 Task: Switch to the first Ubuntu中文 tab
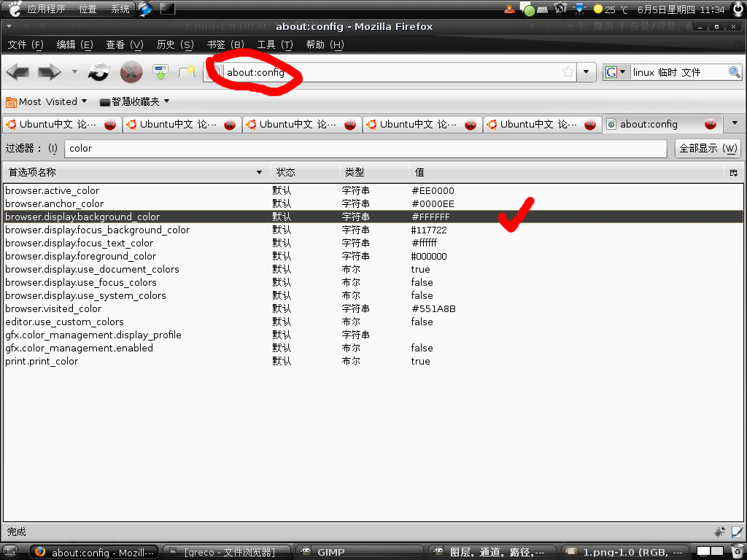(61, 124)
